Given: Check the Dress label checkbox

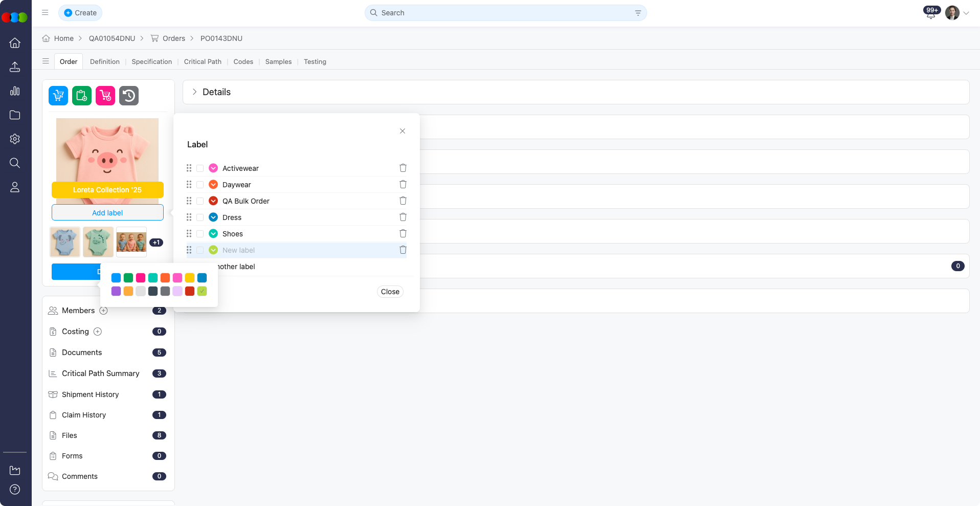Looking at the screenshot, I should 200,217.
